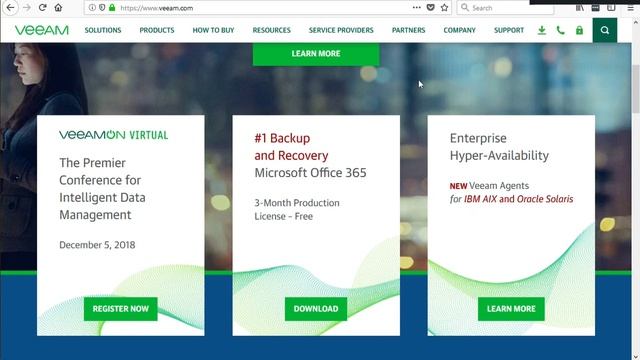The width and height of the screenshot is (640, 360).
Task: Open the Support menu
Action: pyautogui.click(x=509, y=30)
